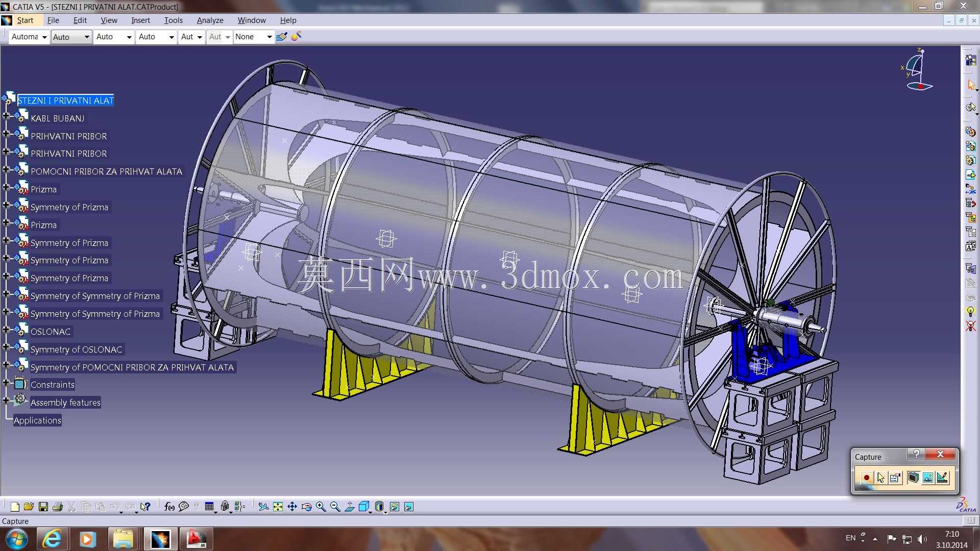Viewport: 980px width, 551px height.
Task: Click the Knowledge lock icon
Action: (225, 507)
